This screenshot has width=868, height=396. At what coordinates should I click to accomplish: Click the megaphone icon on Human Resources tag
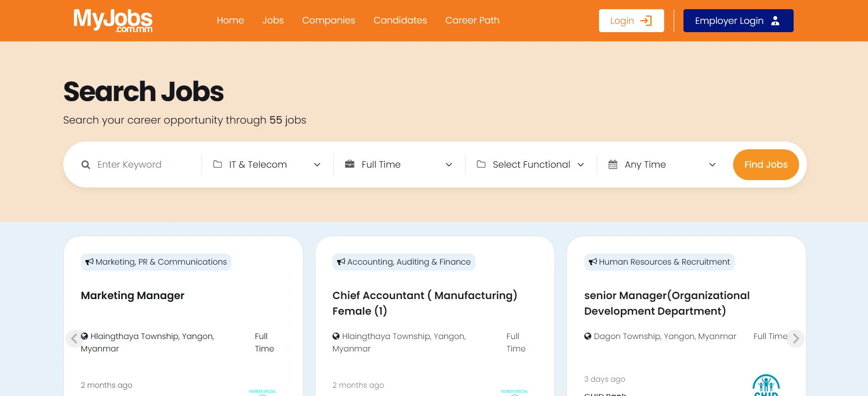[593, 262]
